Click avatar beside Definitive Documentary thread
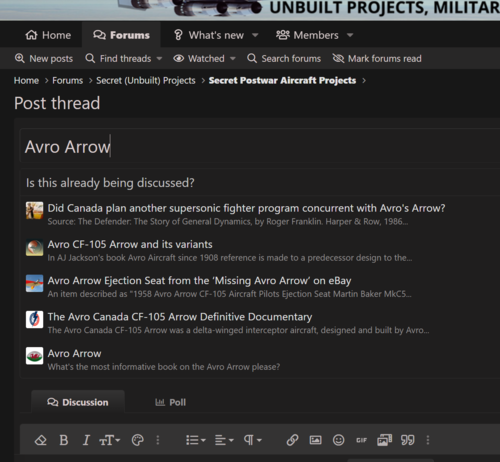This screenshot has height=462, width=500. click(35, 319)
